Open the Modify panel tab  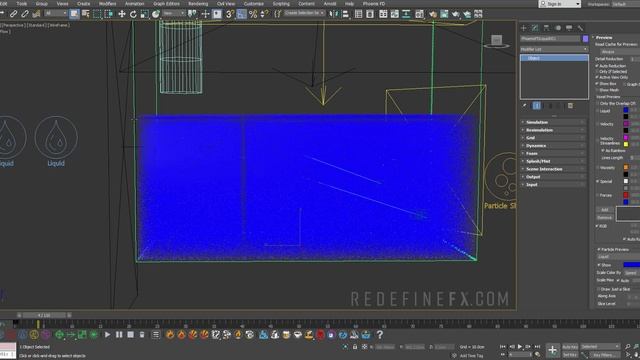[535, 28]
